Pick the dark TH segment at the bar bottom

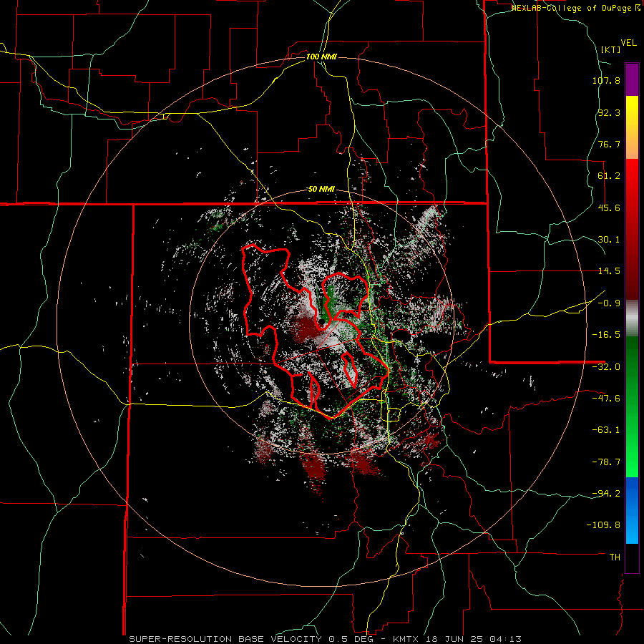pos(632,557)
